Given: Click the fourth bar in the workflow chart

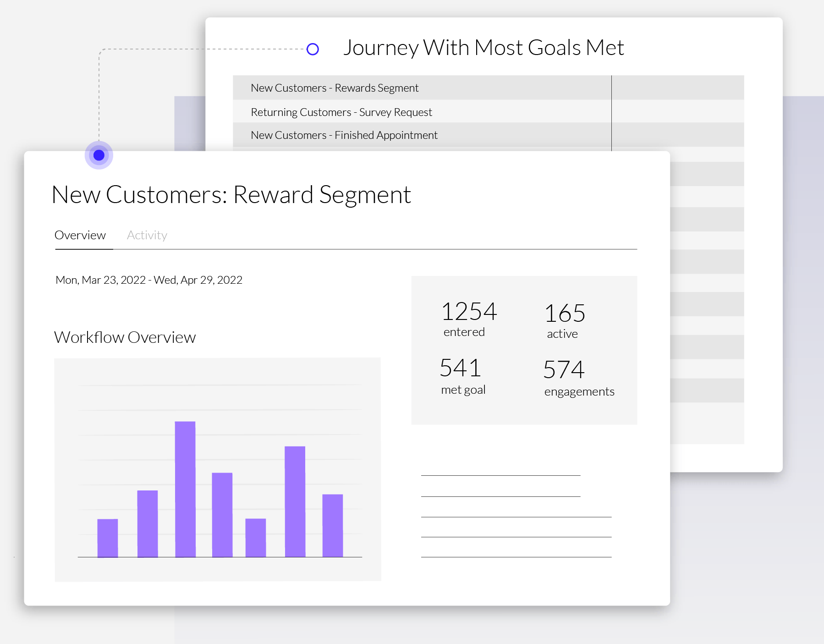Looking at the screenshot, I should point(222,515).
